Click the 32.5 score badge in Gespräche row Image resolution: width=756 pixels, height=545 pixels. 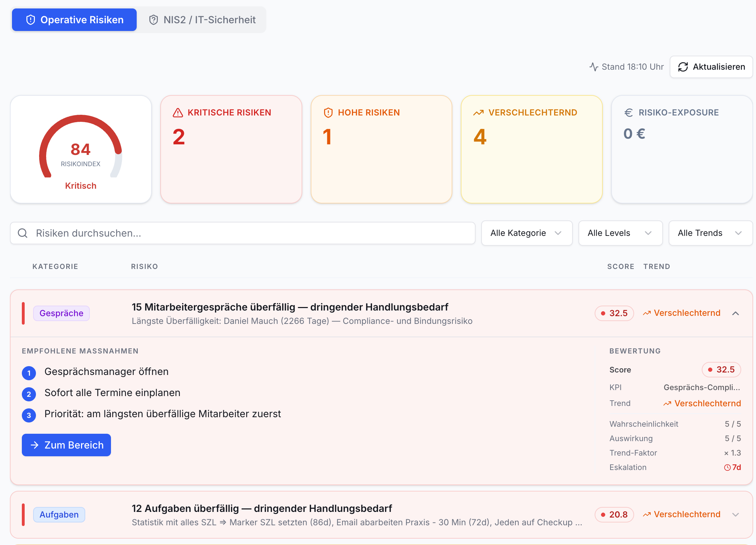614,313
